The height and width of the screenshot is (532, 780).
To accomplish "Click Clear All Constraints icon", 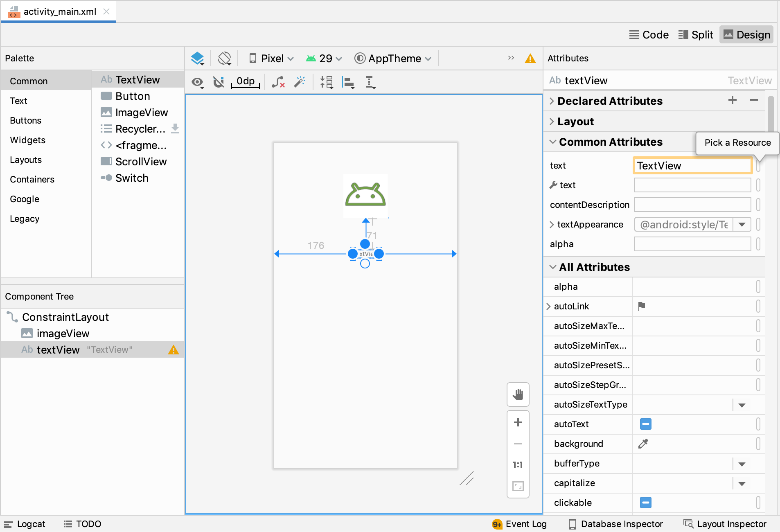I will 278,82.
